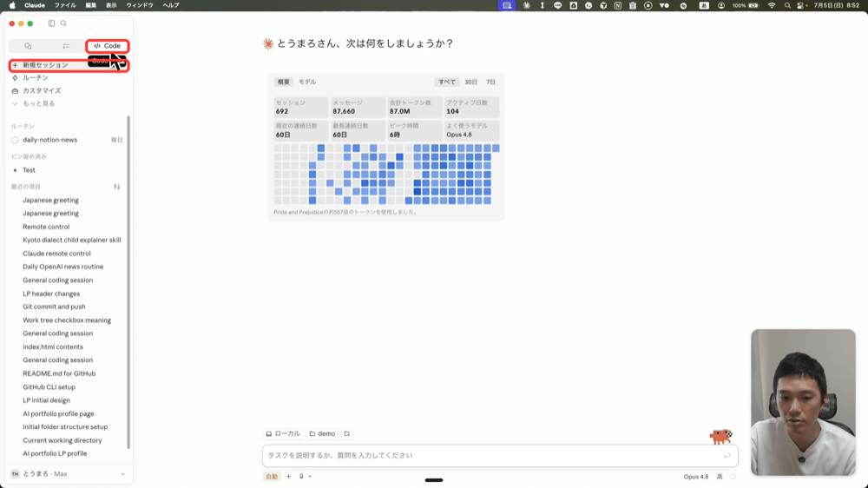Open the ローカル environment selector
The width and height of the screenshot is (868, 488).
(x=283, y=433)
